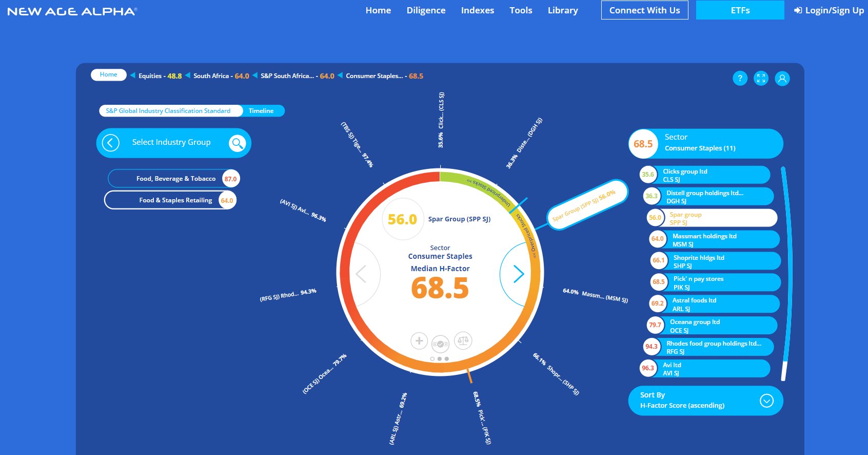Click the balance scales compare icon
The image size is (868, 455).
463,340
